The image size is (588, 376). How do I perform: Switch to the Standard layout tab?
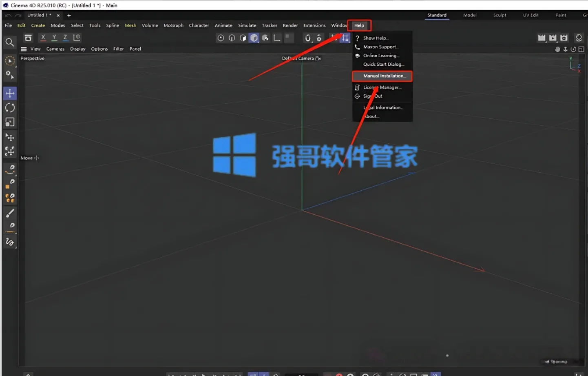tap(437, 15)
